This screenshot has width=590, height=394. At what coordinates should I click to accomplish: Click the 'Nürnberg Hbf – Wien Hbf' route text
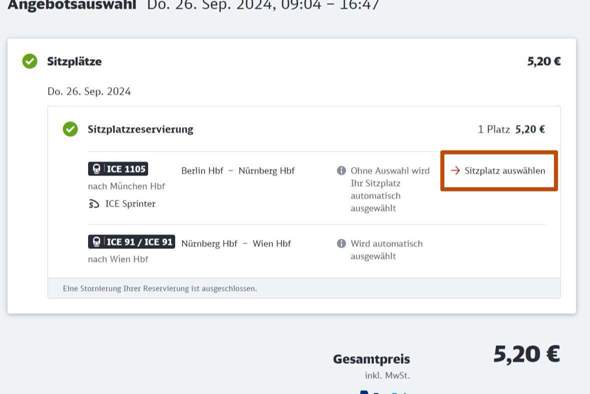(236, 243)
